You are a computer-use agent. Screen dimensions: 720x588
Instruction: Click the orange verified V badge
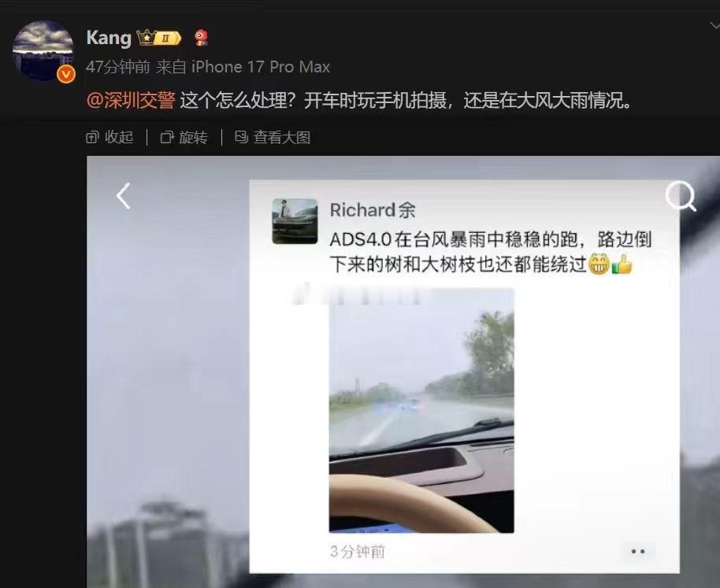66,74
